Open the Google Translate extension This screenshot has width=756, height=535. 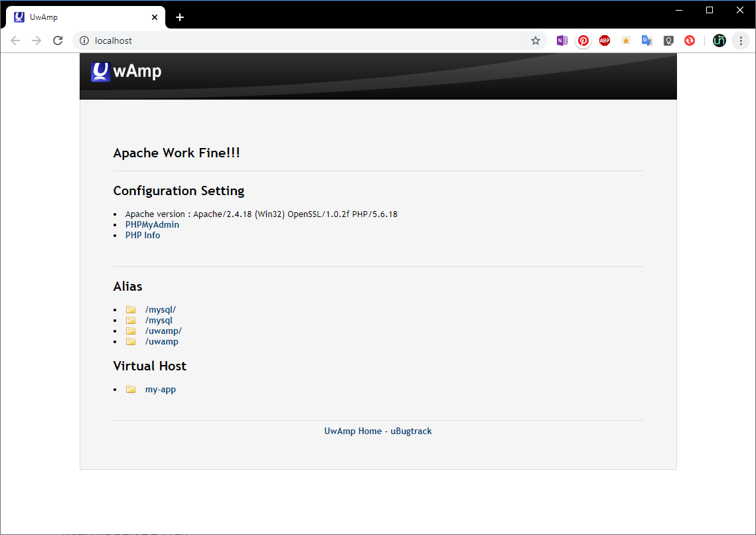[647, 40]
